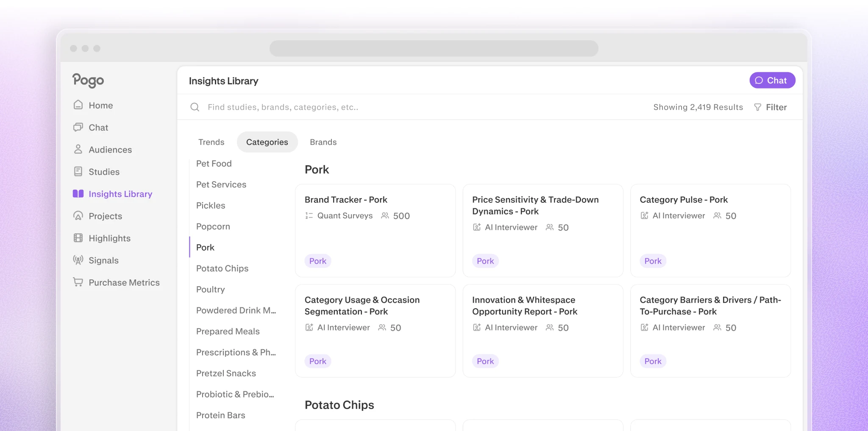Click the purple Chat button
Image resolution: width=868 pixels, height=431 pixels.
pyautogui.click(x=772, y=80)
